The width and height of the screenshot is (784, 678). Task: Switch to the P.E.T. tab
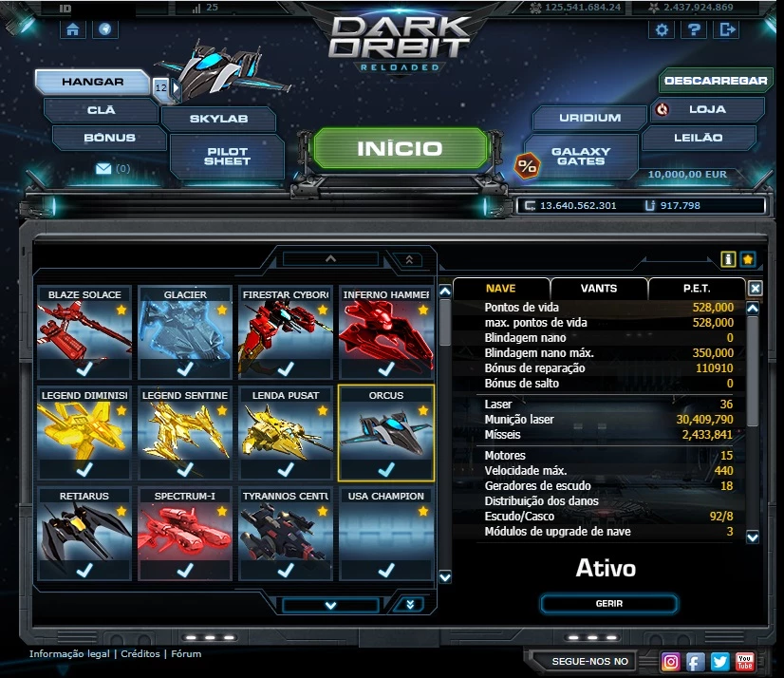point(697,289)
